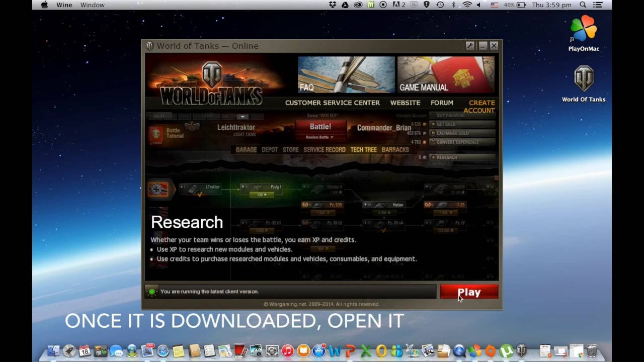Open Safari compass in Dock
The width and height of the screenshot is (644, 362).
(x=163, y=351)
